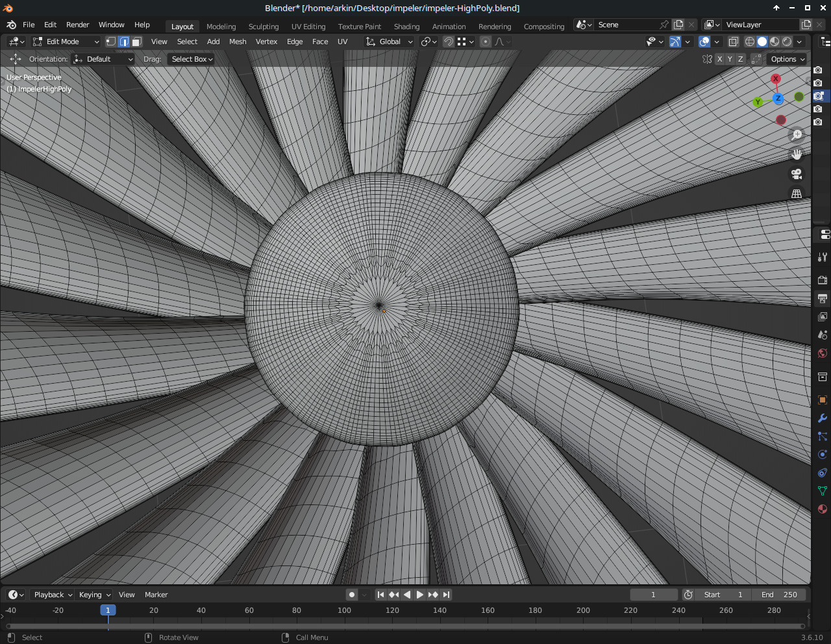Open the World properties tab
This screenshot has height=644, width=831.
point(823,353)
